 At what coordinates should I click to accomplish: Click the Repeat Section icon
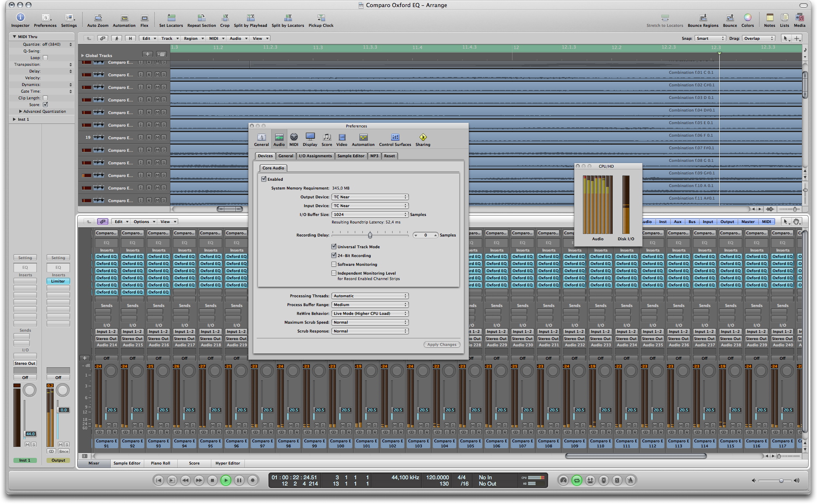coord(201,18)
